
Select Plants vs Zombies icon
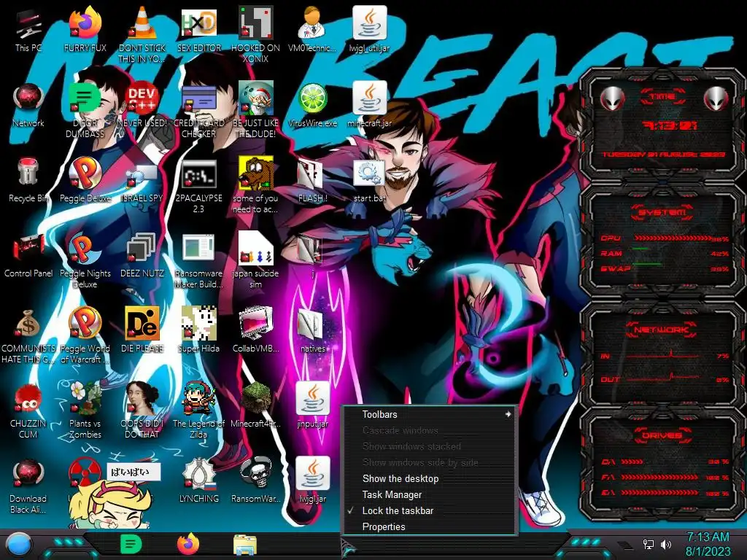pos(85,399)
